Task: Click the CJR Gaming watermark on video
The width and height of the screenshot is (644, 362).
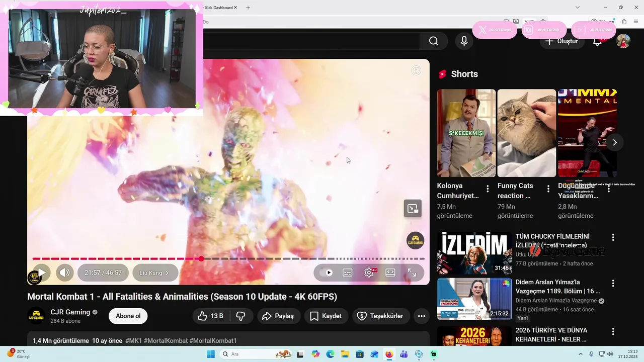Action: (415, 240)
